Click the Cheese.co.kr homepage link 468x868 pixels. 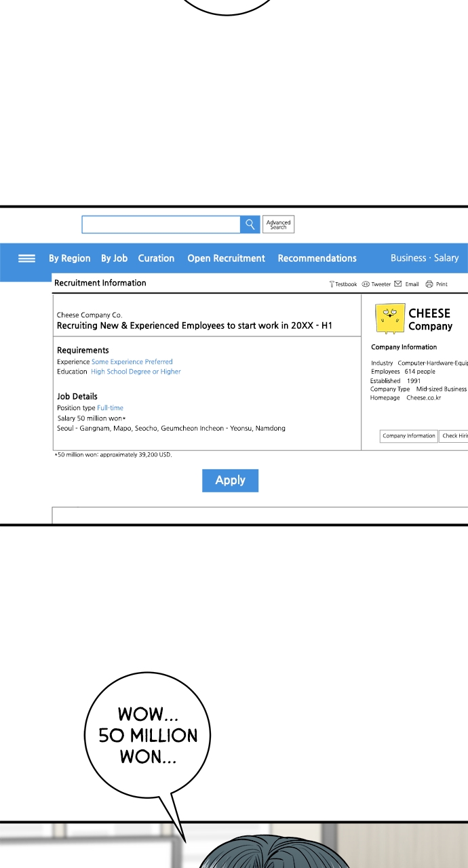tap(424, 398)
